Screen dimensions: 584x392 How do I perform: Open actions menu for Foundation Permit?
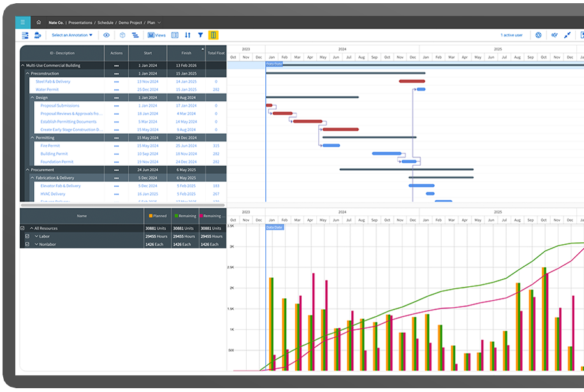pos(117,162)
